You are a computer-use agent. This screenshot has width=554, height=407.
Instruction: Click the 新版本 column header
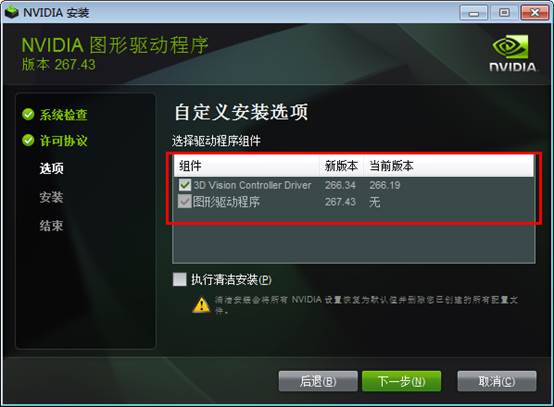(341, 166)
